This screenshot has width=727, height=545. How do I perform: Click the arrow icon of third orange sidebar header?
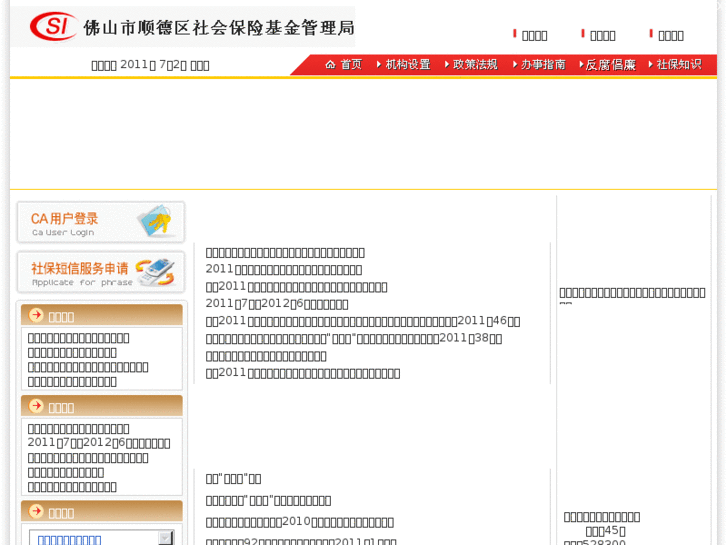point(36,512)
